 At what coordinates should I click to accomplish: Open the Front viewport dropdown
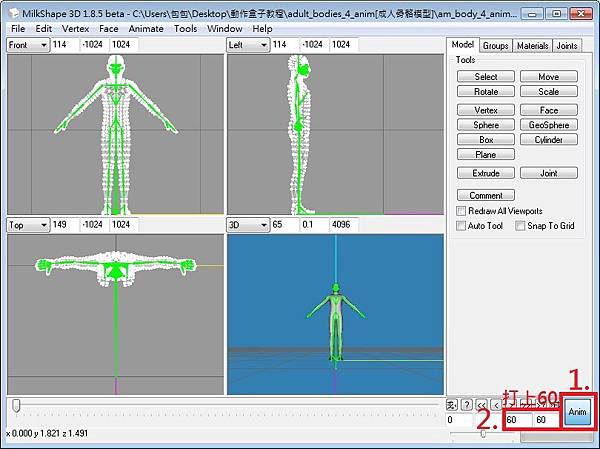point(28,45)
